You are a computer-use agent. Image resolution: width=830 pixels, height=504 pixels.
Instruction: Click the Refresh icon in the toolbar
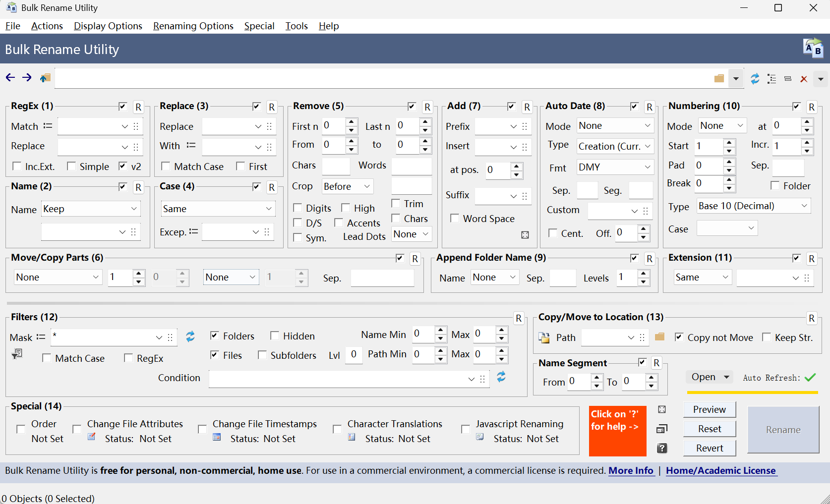[x=755, y=78]
